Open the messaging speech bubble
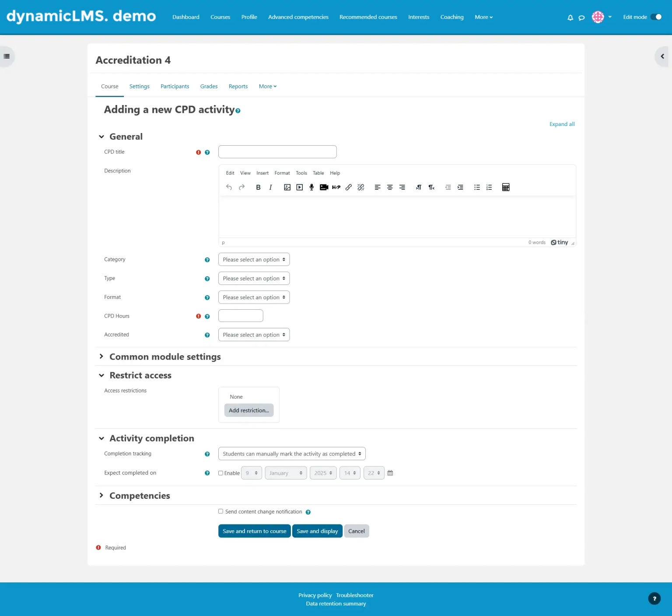The width and height of the screenshot is (672, 616). point(581,17)
